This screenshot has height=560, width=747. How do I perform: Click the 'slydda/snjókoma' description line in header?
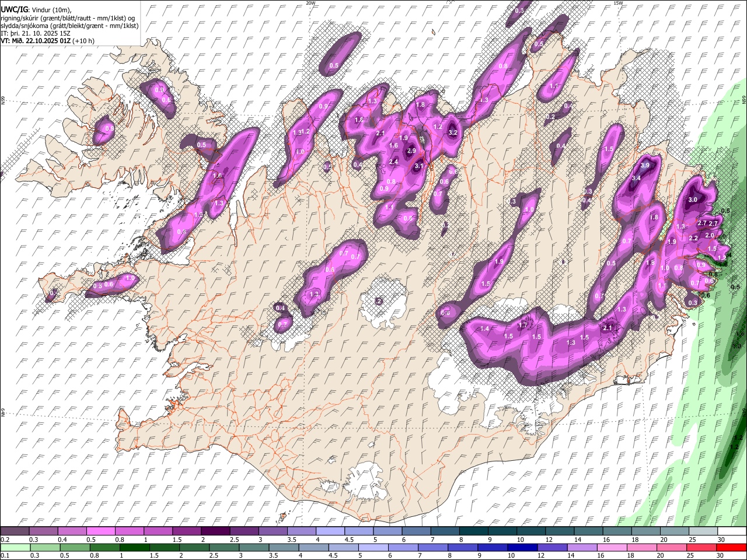(69, 26)
